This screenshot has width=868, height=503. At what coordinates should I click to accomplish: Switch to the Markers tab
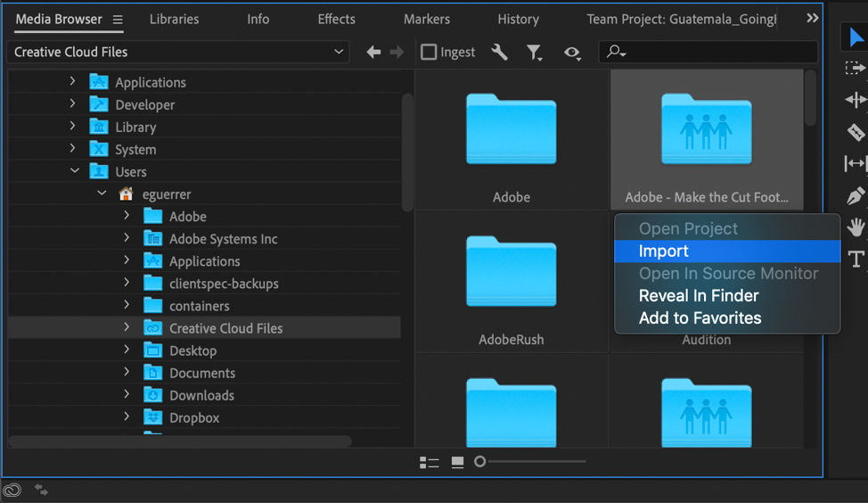click(426, 19)
